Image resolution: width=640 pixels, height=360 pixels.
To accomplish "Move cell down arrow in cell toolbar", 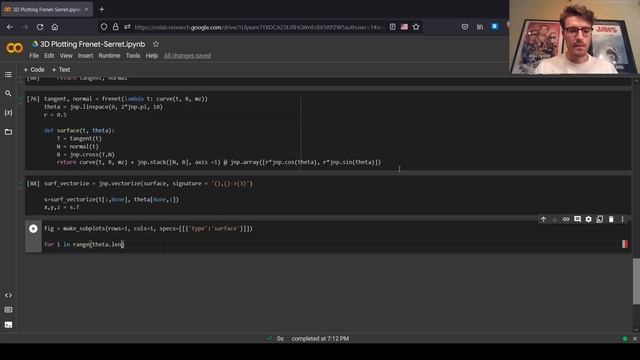I will pyautogui.click(x=555, y=220).
